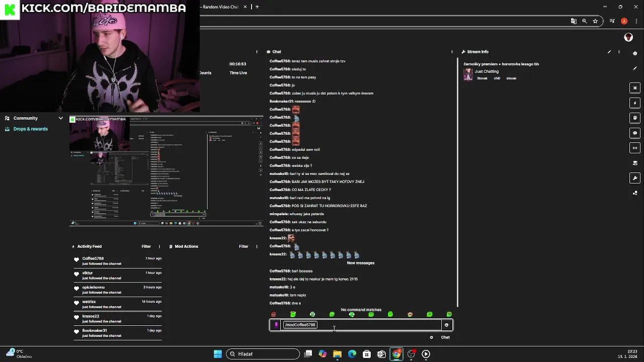This screenshot has width=644, height=362.
Task: Open the Mod Actions Filter
Action: tap(244, 246)
